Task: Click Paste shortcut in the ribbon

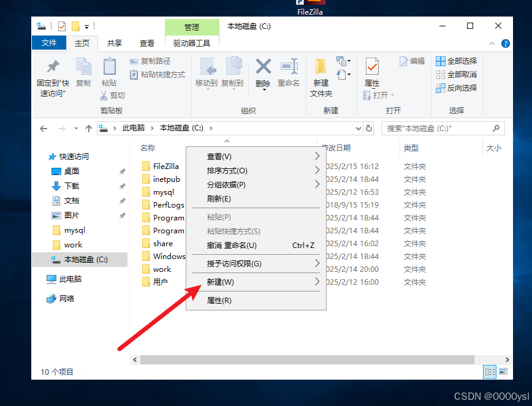Action: (x=158, y=75)
